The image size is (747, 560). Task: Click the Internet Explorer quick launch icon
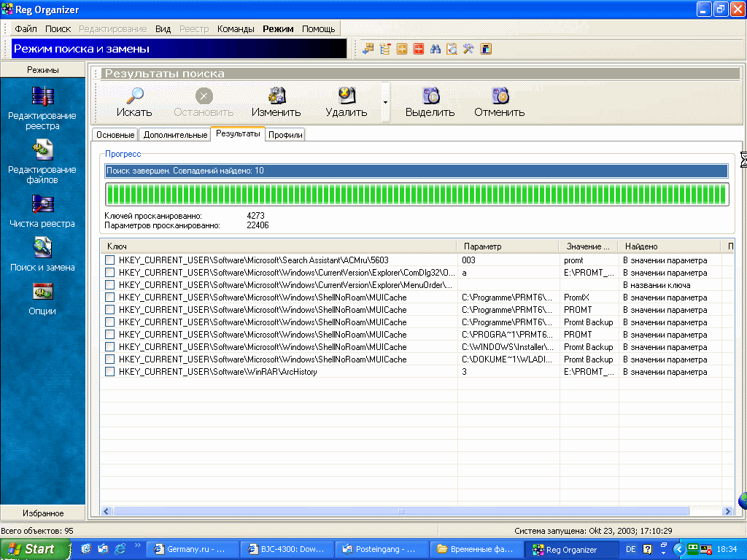120,548
